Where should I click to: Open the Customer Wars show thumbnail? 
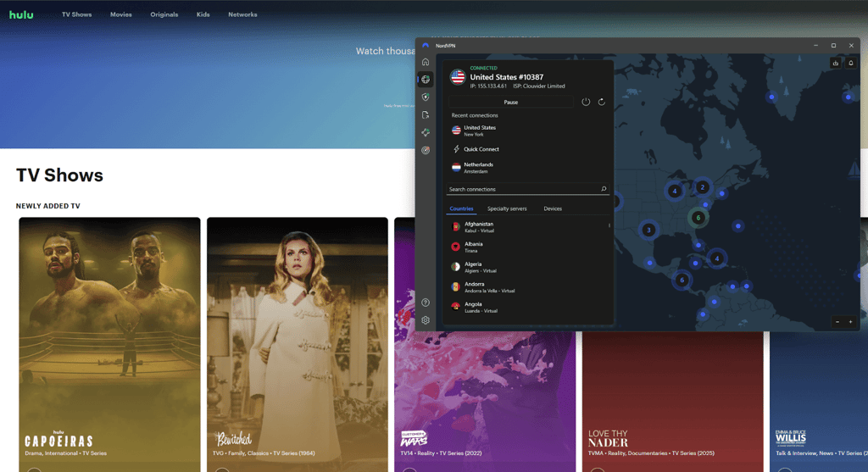click(484, 401)
